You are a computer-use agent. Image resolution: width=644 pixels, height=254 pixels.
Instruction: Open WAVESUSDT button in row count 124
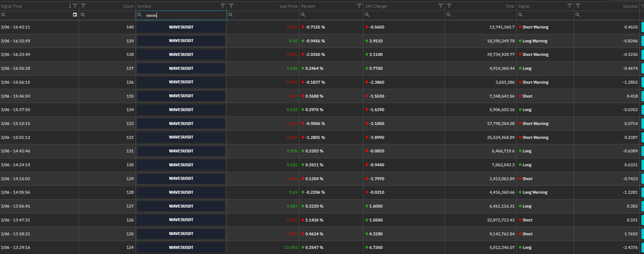coord(181,247)
